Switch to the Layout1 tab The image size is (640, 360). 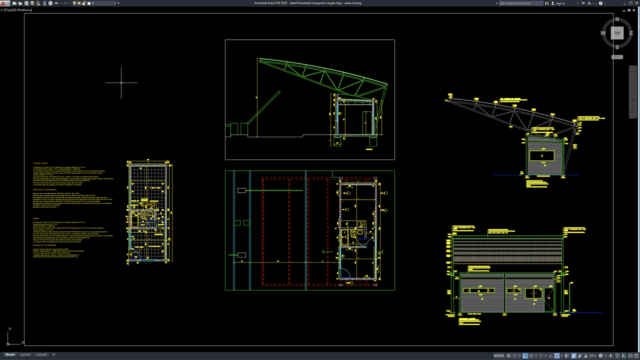[x=25, y=355]
